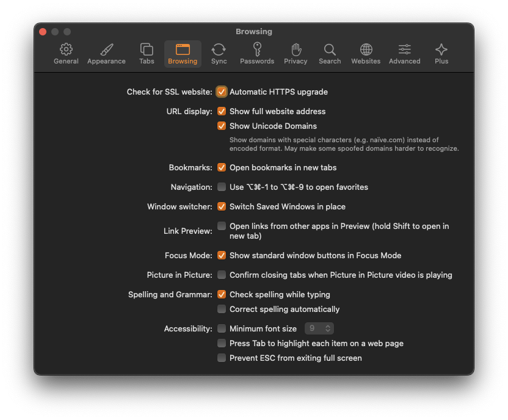Enable Minimum font size option
508x420 pixels.
pyautogui.click(x=222, y=328)
